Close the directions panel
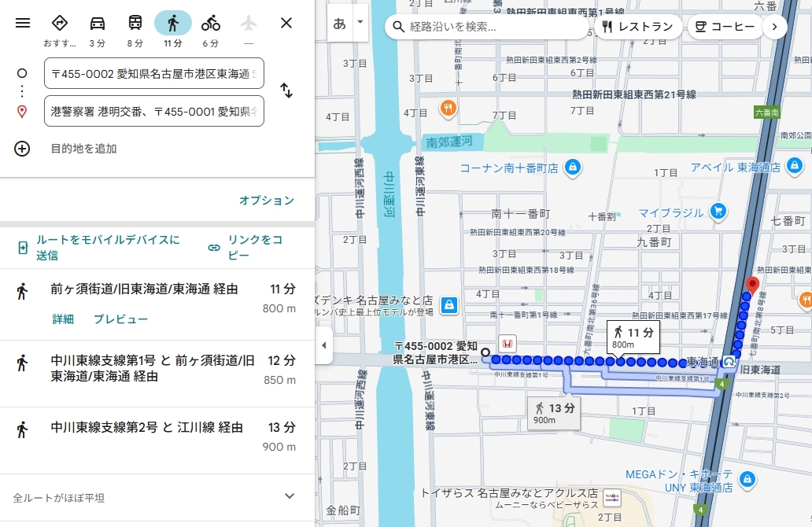Image resolution: width=812 pixels, height=527 pixels. click(x=286, y=23)
